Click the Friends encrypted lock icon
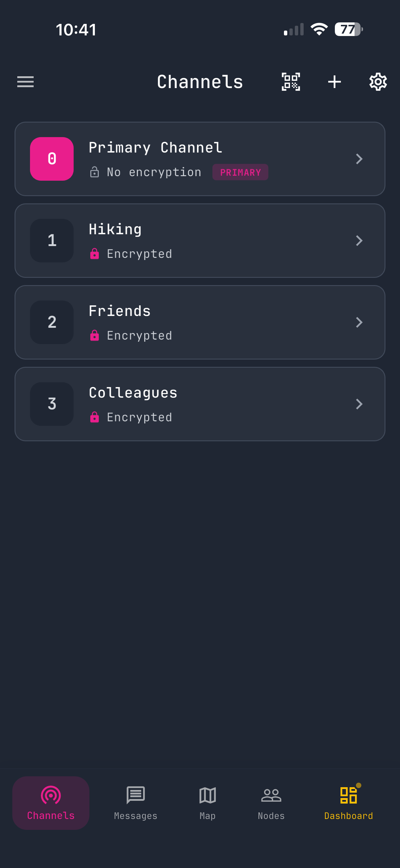 [95, 336]
